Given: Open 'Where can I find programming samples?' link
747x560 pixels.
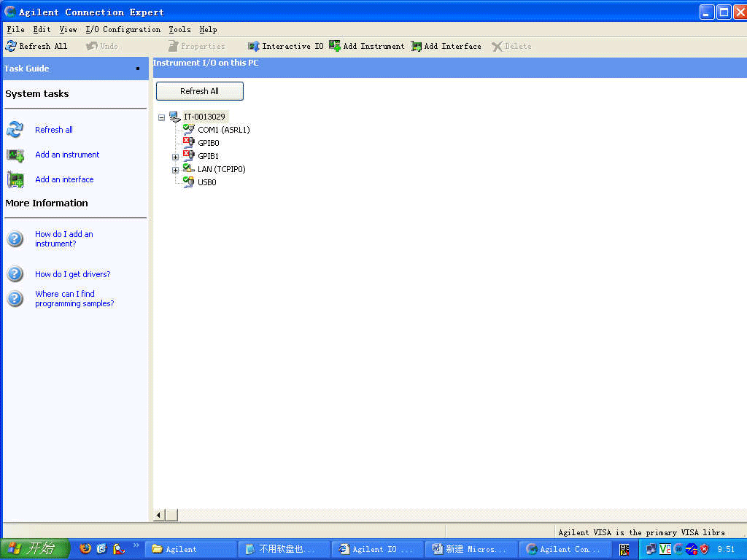Looking at the screenshot, I should coord(74,298).
